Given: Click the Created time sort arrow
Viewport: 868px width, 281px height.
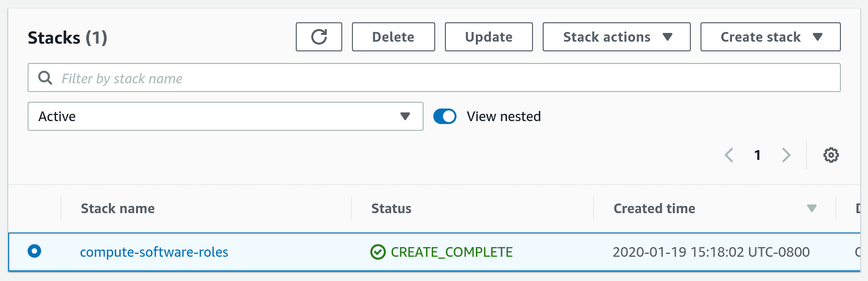Looking at the screenshot, I should [812, 208].
